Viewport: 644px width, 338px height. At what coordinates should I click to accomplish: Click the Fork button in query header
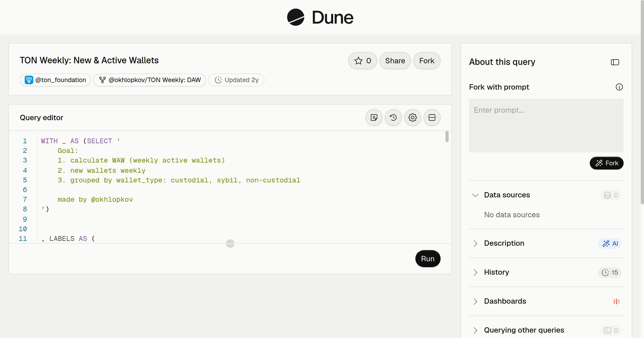point(427,61)
